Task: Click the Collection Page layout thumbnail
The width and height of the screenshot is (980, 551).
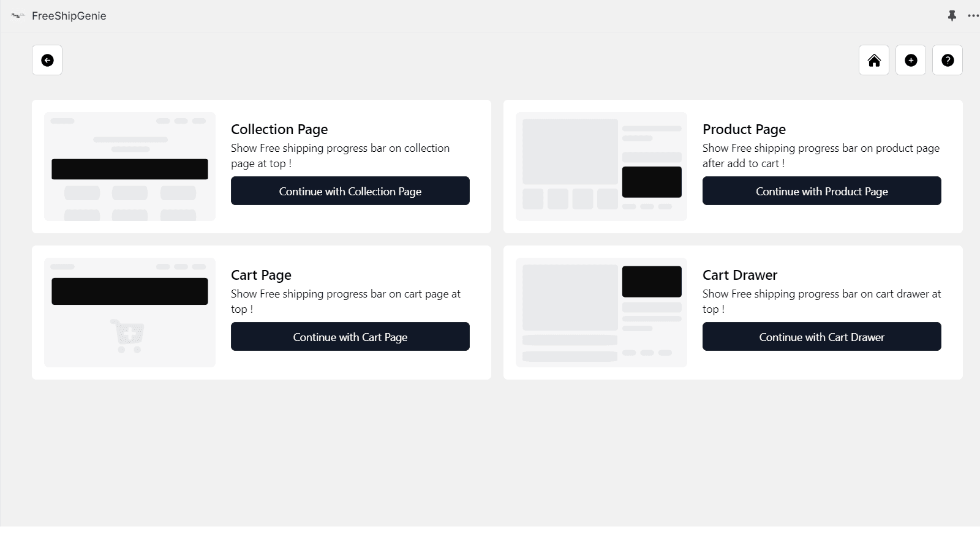Action: [x=130, y=167]
